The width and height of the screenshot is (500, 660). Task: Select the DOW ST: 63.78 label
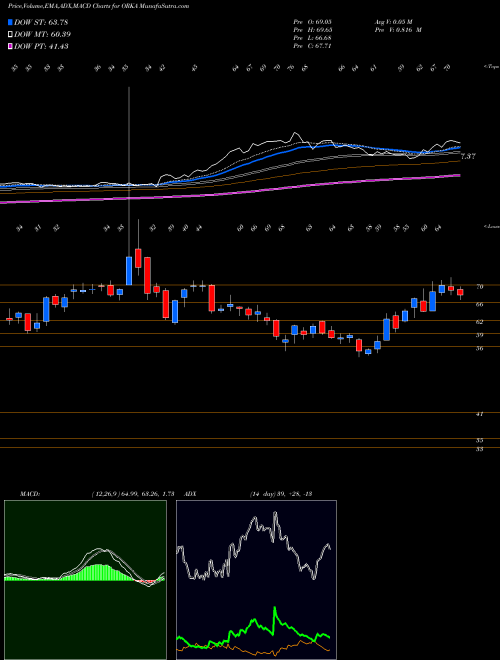click(x=41, y=22)
